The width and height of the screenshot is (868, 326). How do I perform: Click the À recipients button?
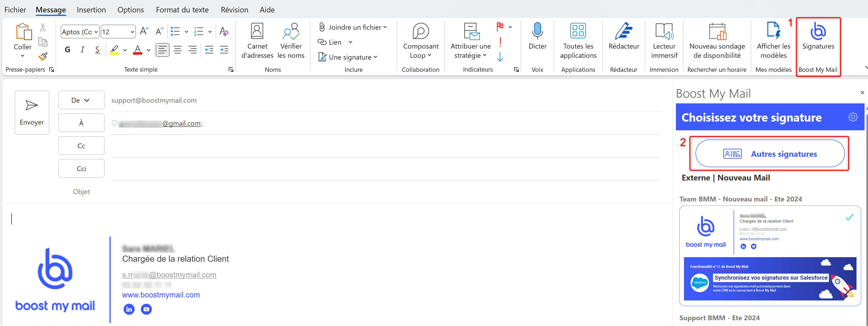81,123
